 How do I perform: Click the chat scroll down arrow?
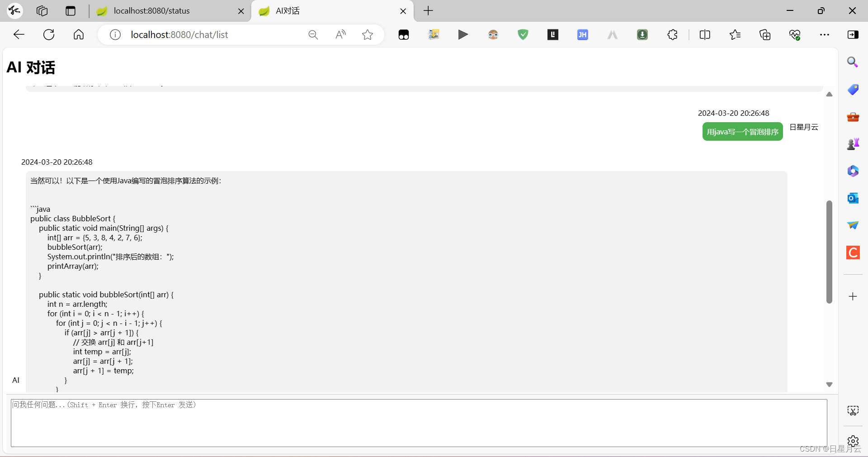[x=829, y=385]
